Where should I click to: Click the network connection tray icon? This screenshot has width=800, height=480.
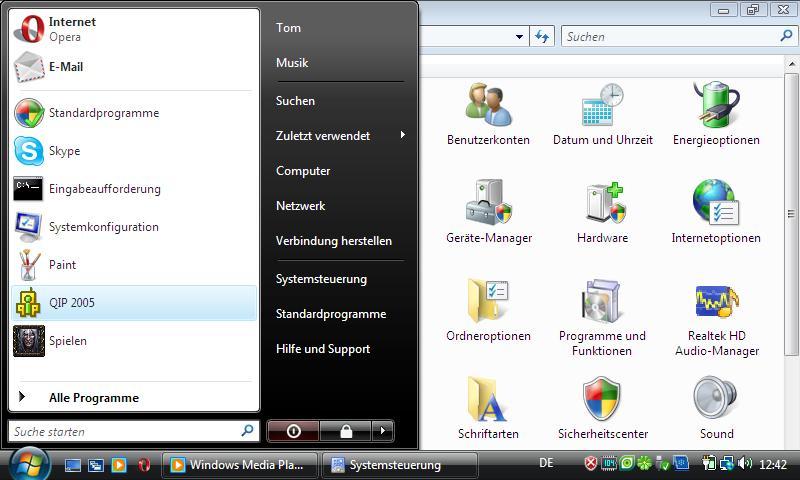727,463
